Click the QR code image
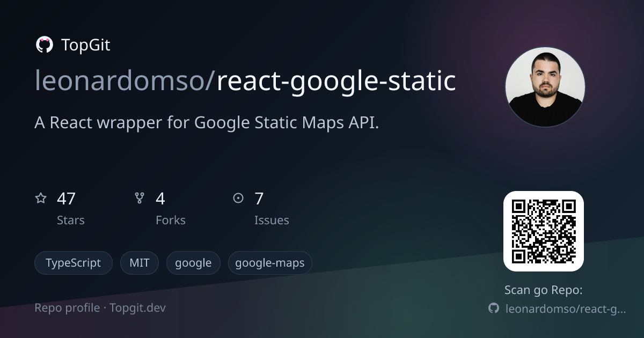 click(543, 231)
